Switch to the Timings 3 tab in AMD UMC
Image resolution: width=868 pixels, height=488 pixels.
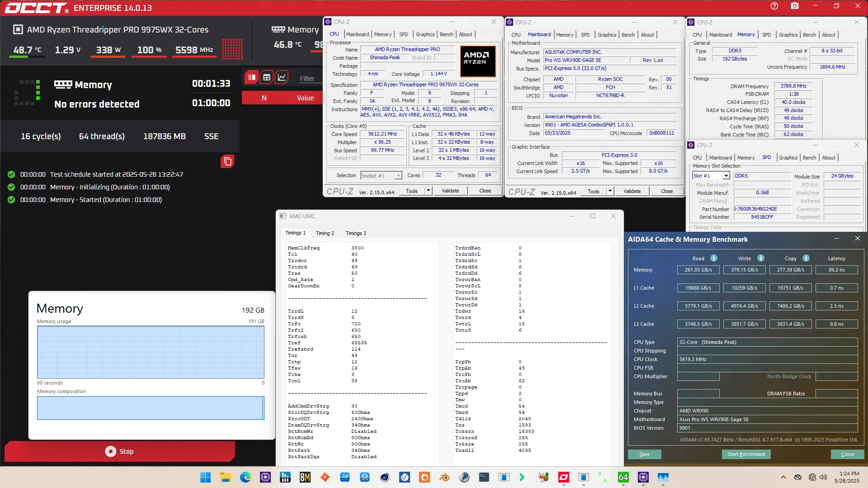pos(355,233)
